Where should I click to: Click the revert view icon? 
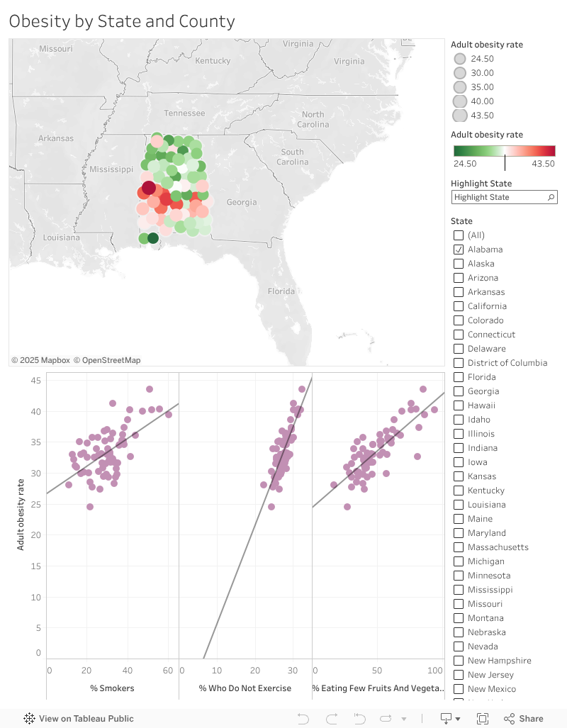pos(359,719)
